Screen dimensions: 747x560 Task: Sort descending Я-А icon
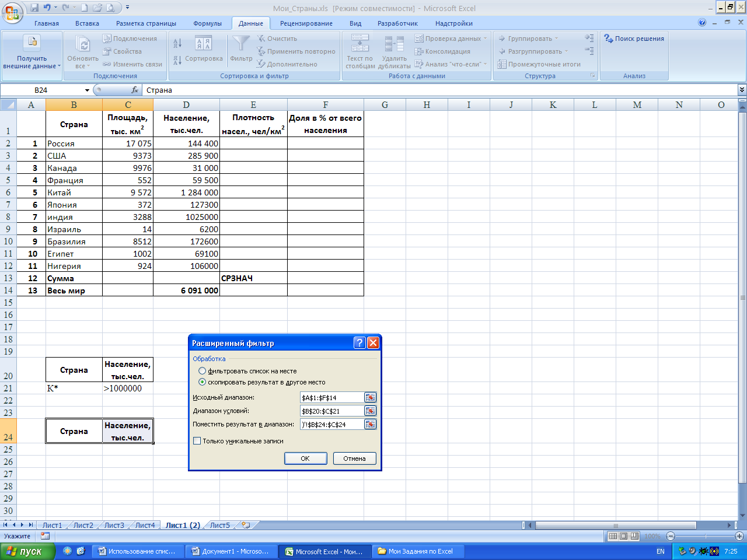click(x=177, y=60)
